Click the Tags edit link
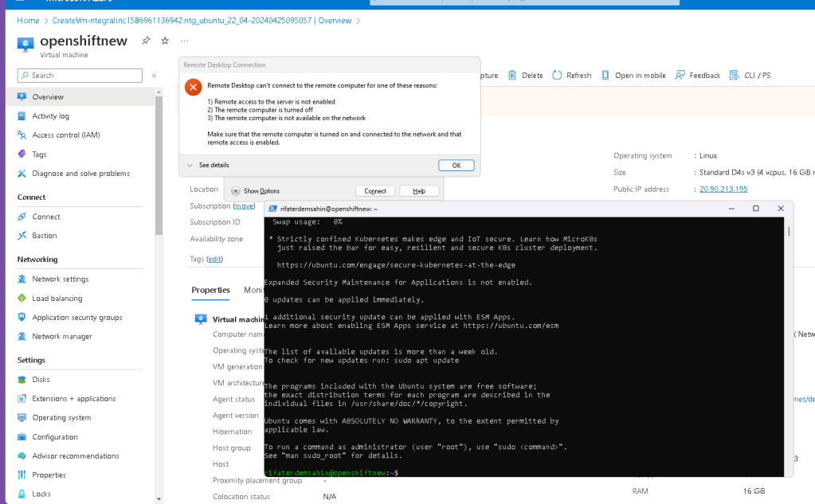Viewport: 815px width, 504px height. click(214, 259)
